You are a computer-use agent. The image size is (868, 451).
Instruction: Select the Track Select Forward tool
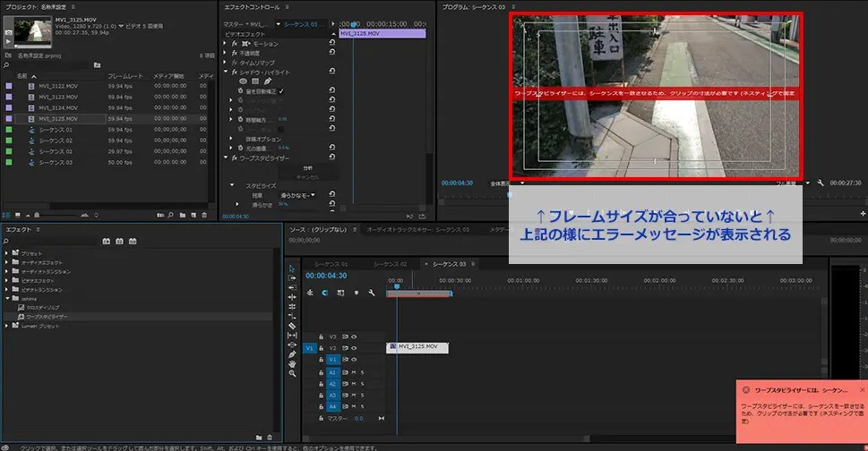[x=292, y=278]
